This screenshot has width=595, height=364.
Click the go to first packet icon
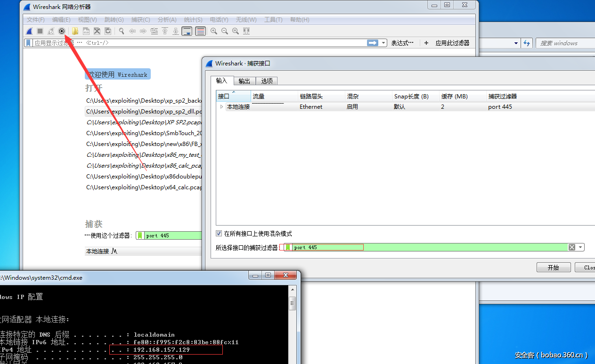pos(165,31)
